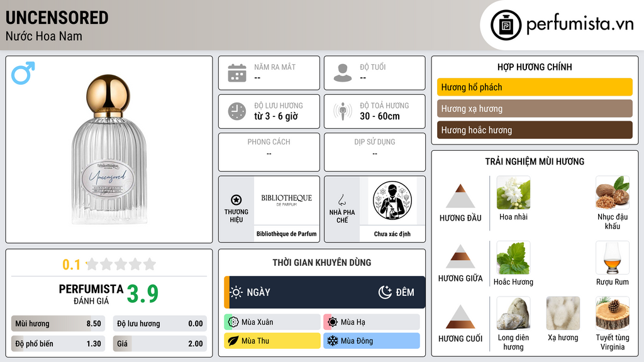
Task: Click the 0.1 user rating value
Action: click(72, 265)
